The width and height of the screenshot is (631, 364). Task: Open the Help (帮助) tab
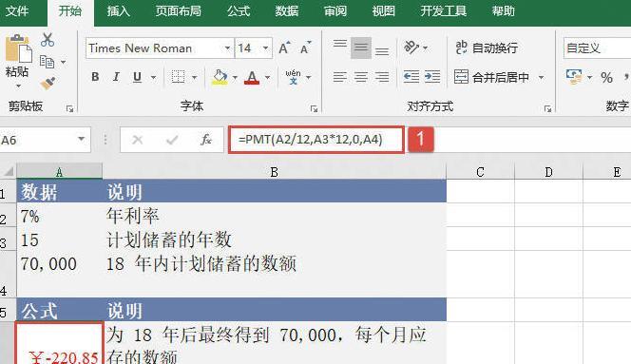click(x=503, y=10)
